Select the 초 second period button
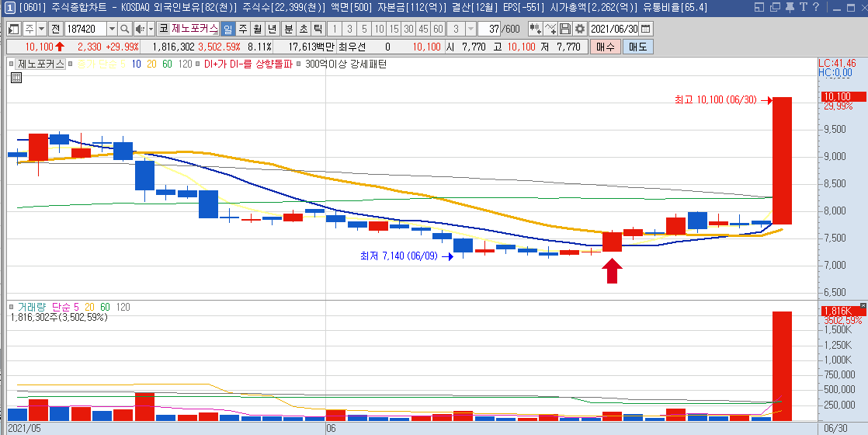Image resolution: width=868 pixels, height=435 pixels. tap(303, 29)
